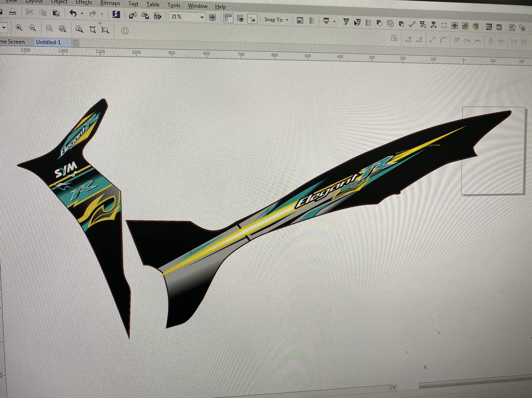Click the Import icon
This screenshot has height=398, width=532.
132,15
